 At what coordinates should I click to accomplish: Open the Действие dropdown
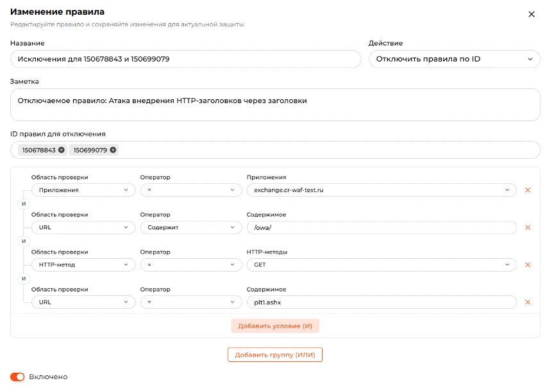tap(455, 59)
